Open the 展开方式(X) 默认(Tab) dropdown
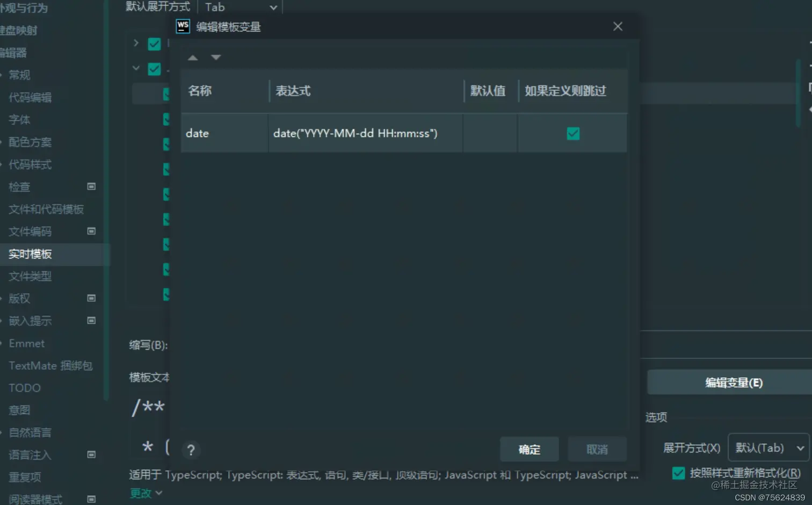 768,448
